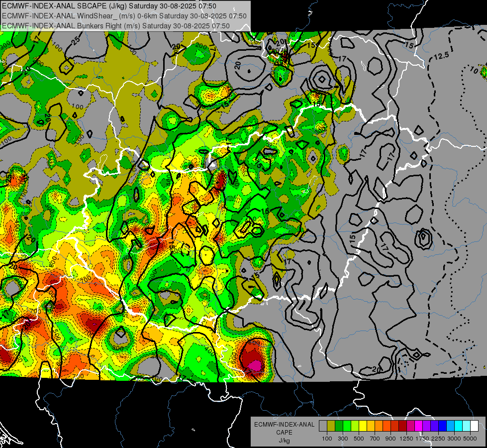Select the cyan legend swatch
The image size is (487, 448).
pyautogui.click(x=459, y=426)
